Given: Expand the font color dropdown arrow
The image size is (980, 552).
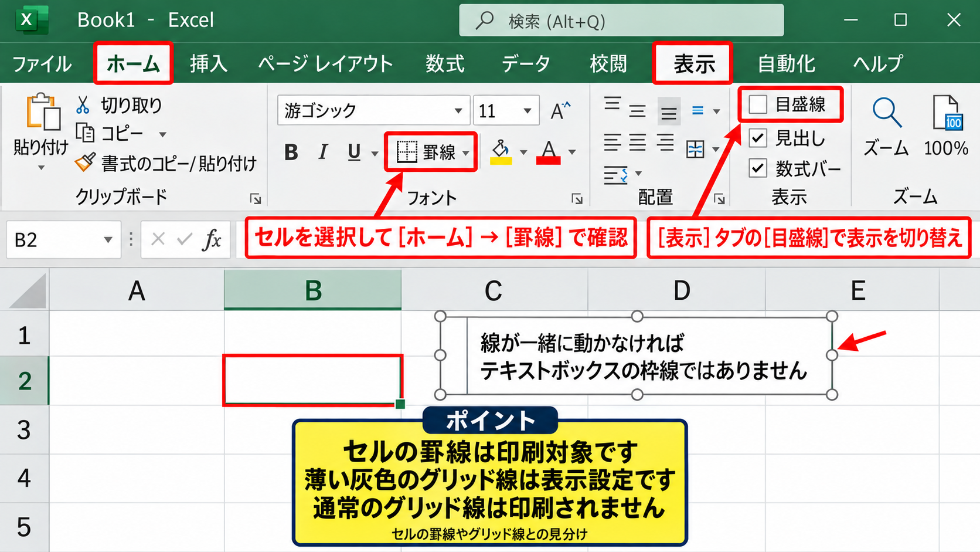Looking at the screenshot, I should pos(572,153).
